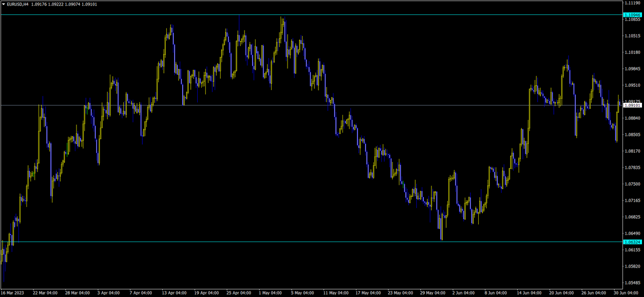Click the 1.08840 price scale label
The height and width of the screenshot is (297, 644).
(633, 118)
